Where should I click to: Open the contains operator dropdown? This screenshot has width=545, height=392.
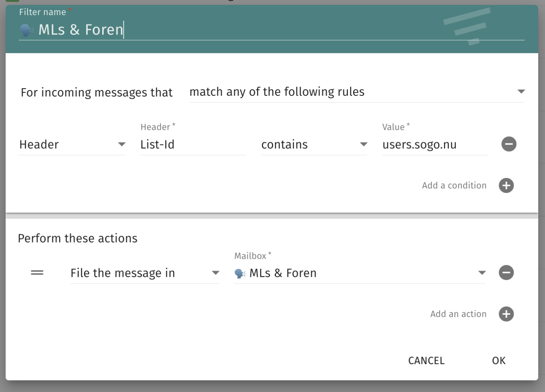[x=314, y=145]
